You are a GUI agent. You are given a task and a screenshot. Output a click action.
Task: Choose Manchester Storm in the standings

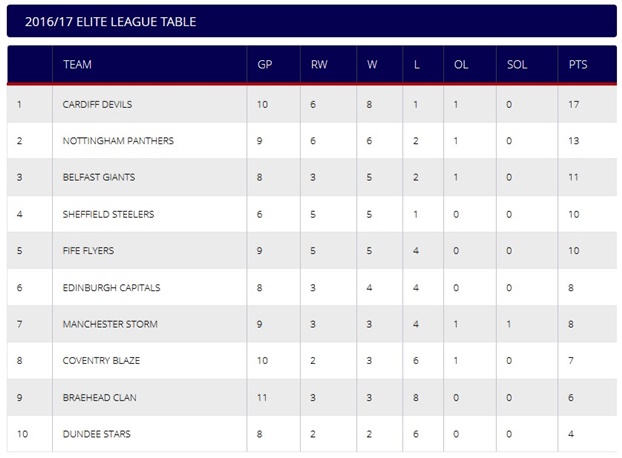pos(110,324)
